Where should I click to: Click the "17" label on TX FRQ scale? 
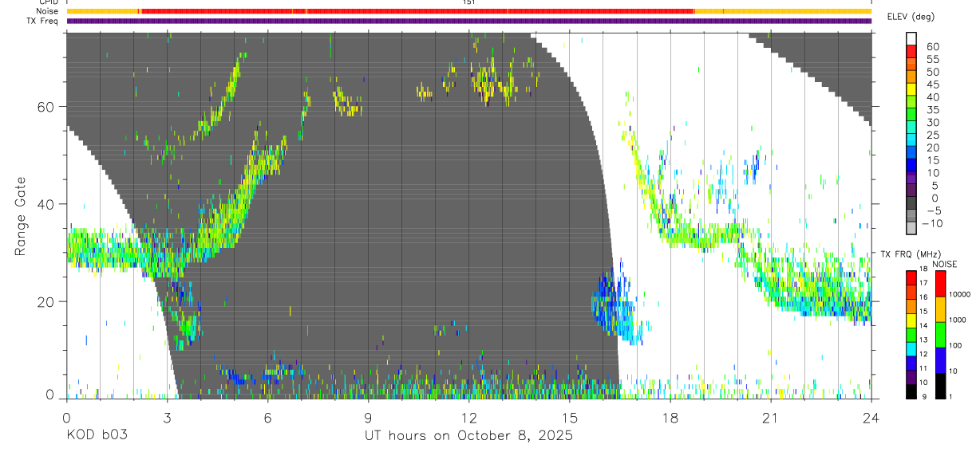(x=922, y=283)
